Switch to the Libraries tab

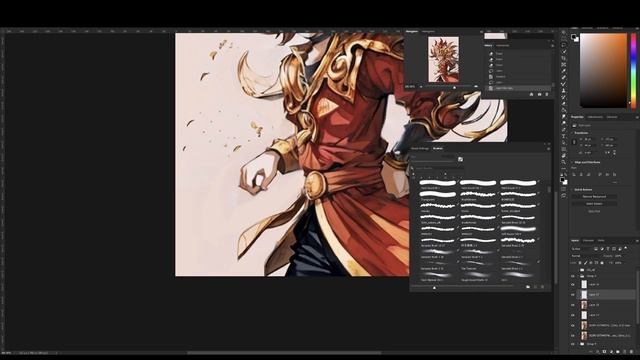612,117
